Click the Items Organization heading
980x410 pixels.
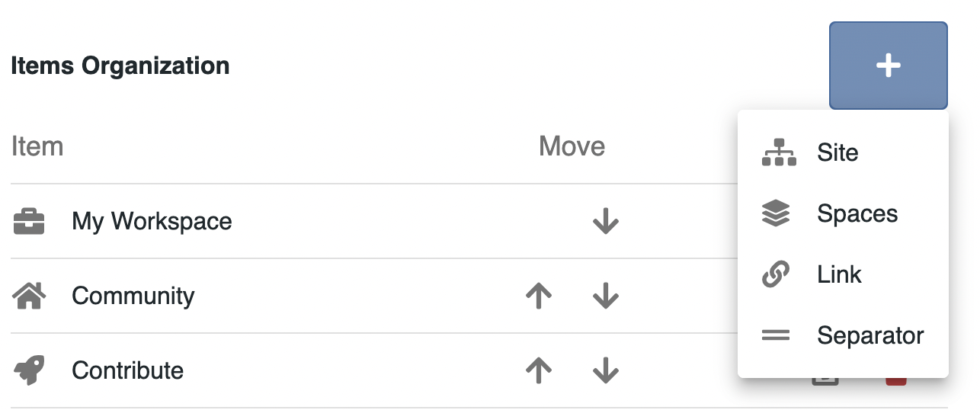pyautogui.click(x=120, y=66)
